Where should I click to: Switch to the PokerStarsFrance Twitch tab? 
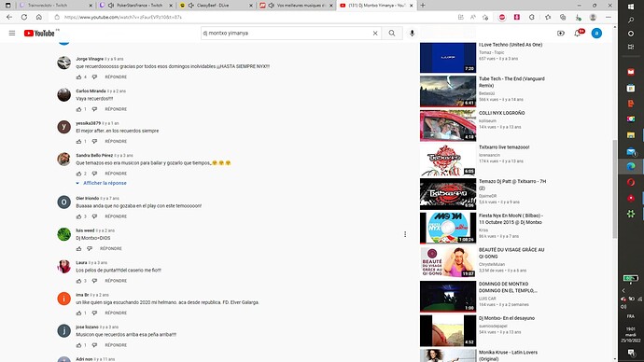tap(136, 6)
